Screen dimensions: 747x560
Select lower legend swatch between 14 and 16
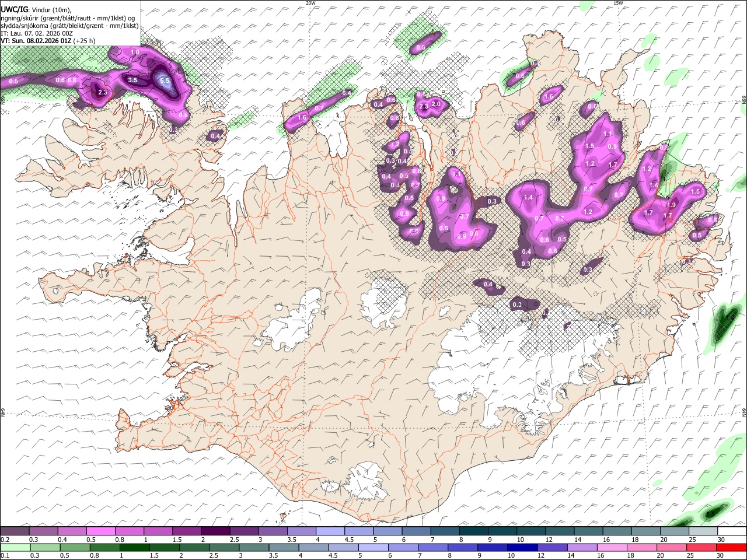[x=582, y=547]
